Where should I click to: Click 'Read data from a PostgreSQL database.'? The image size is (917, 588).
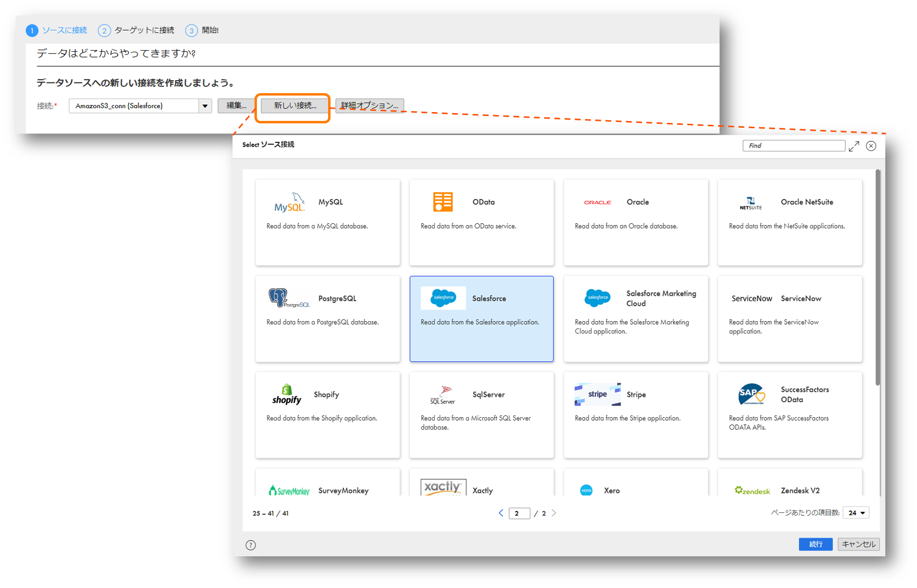coord(323,322)
